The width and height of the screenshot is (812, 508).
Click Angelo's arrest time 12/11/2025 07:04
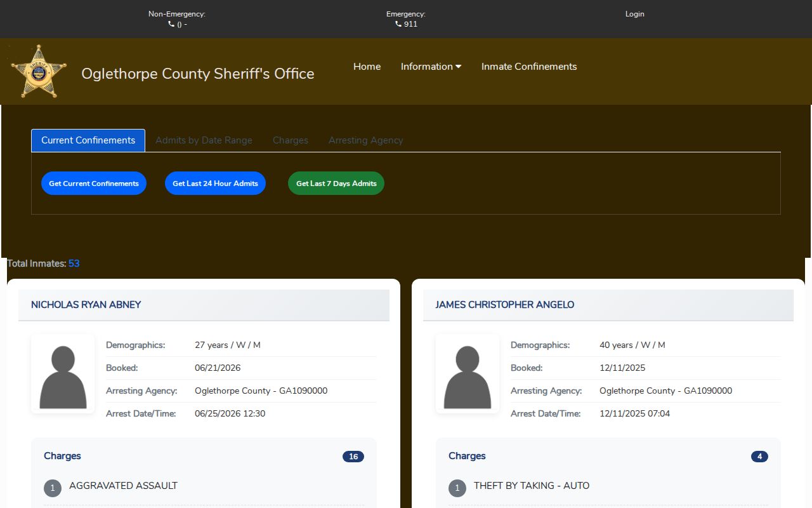tap(635, 413)
